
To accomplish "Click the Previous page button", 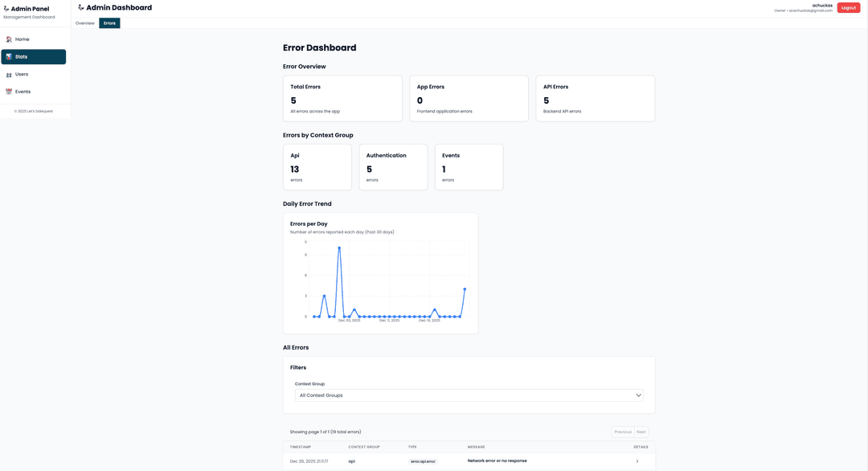I will pyautogui.click(x=623, y=432).
